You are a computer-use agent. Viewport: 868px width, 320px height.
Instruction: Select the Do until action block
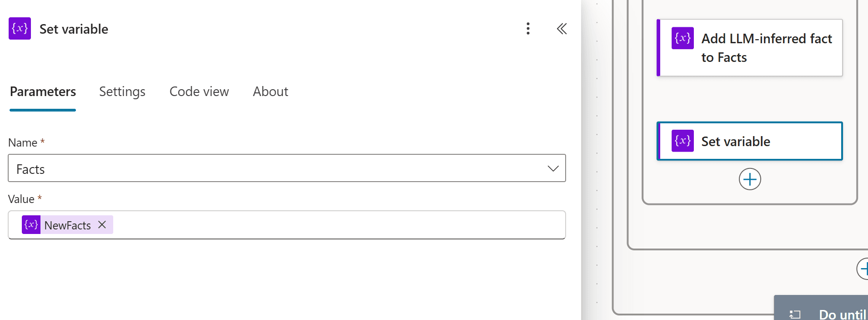(x=821, y=308)
